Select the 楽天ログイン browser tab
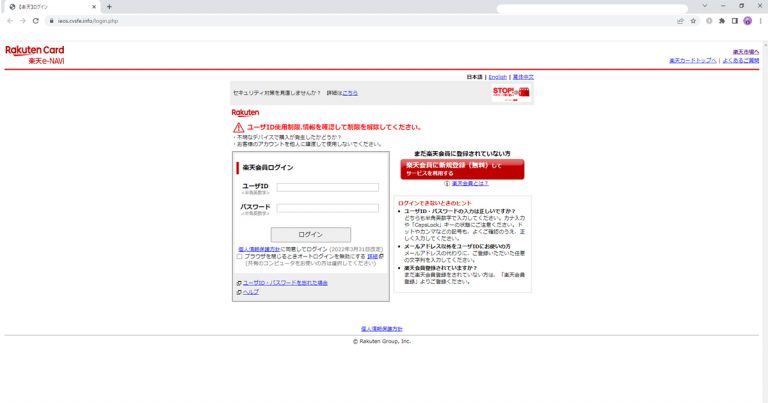Image resolution: width=768 pixels, height=403 pixels. pos(53,7)
